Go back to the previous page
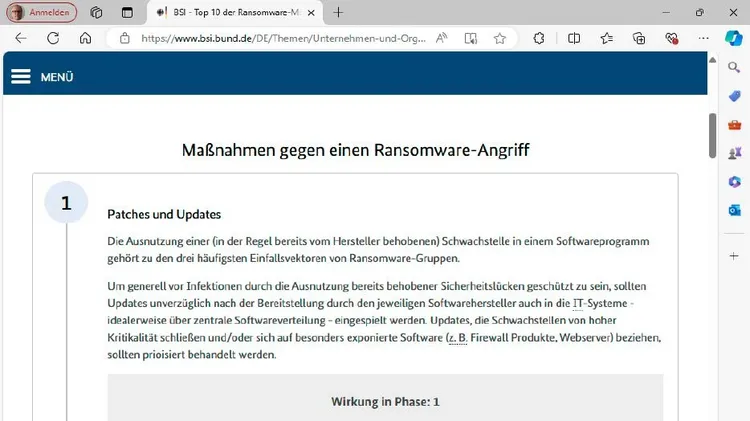 [21, 38]
